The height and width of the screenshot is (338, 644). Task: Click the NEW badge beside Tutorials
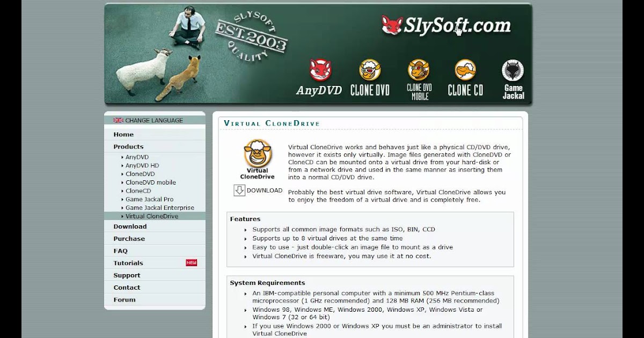[x=192, y=263]
